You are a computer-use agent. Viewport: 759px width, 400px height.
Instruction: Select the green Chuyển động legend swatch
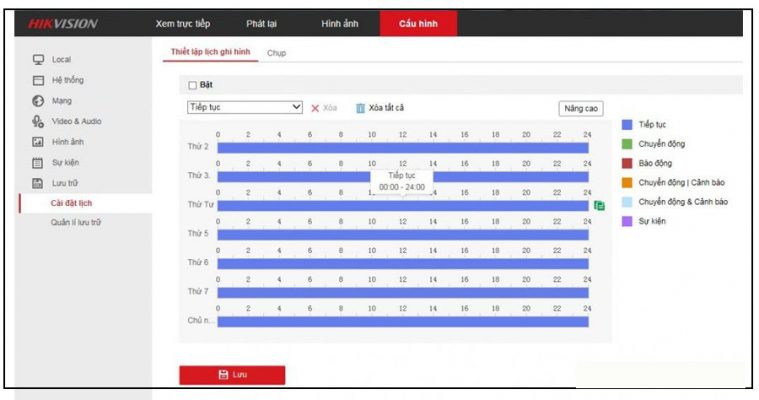tap(627, 144)
